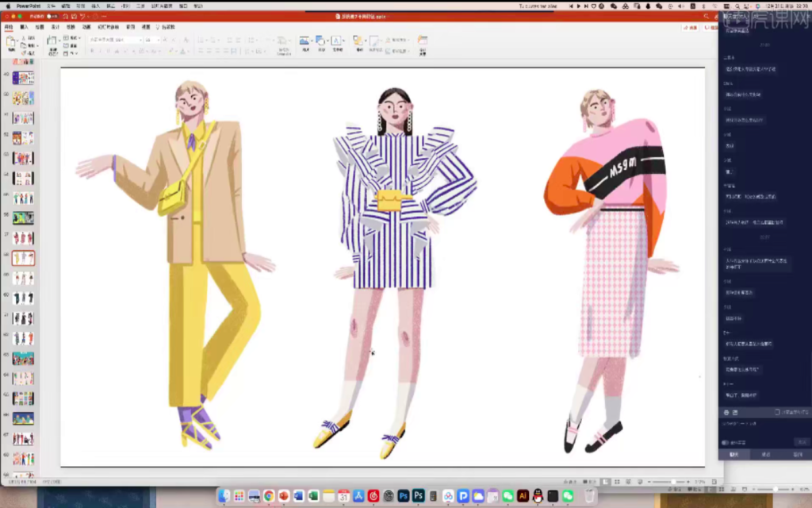Click the Picture insert icon in ribbon
Viewport: 812px width, 508px height.
coord(304,40)
